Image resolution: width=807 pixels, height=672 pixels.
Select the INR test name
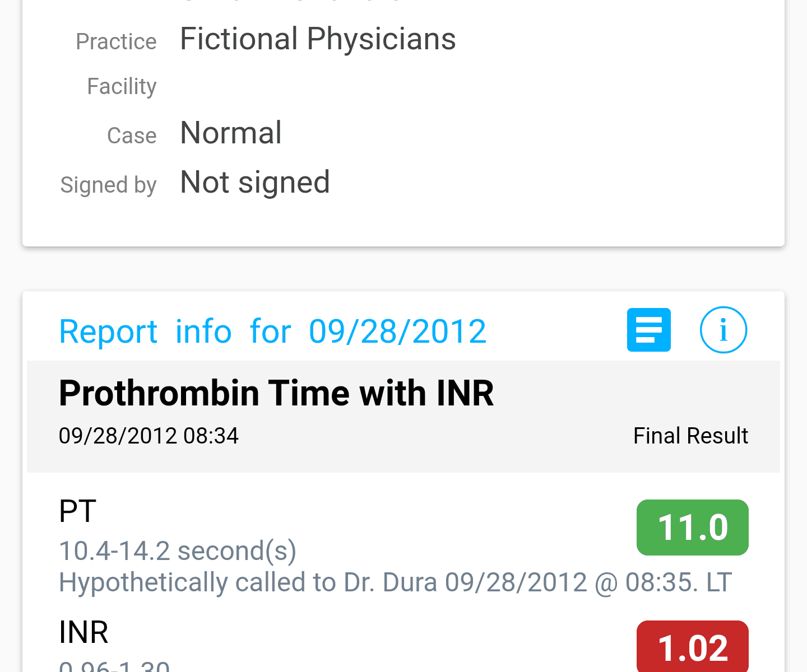84,632
